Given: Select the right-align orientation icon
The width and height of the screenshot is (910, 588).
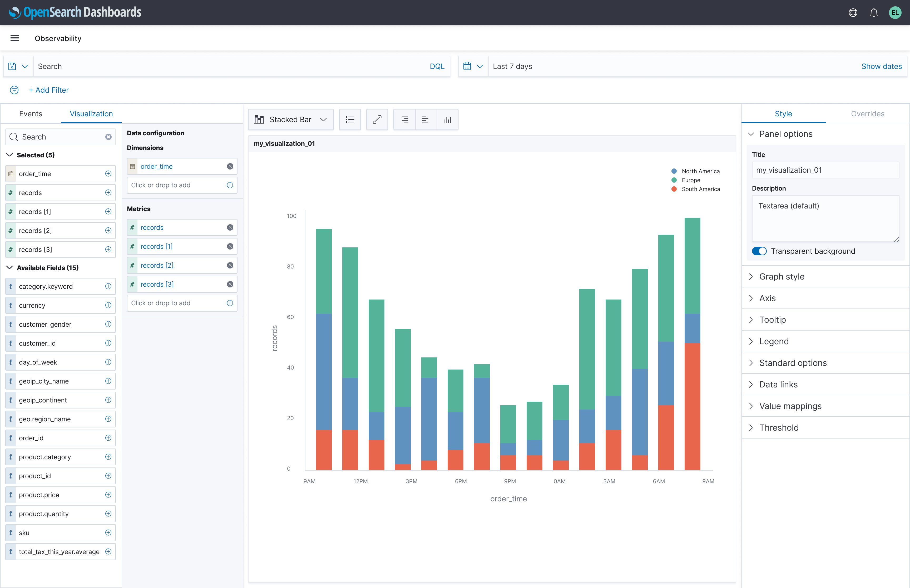Looking at the screenshot, I should (404, 119).
